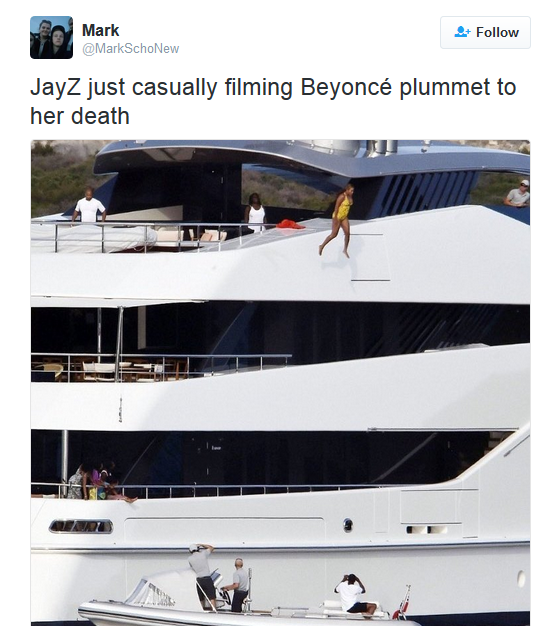
Task: Click the red flag on the tender's stern
Action: (402, 603)
